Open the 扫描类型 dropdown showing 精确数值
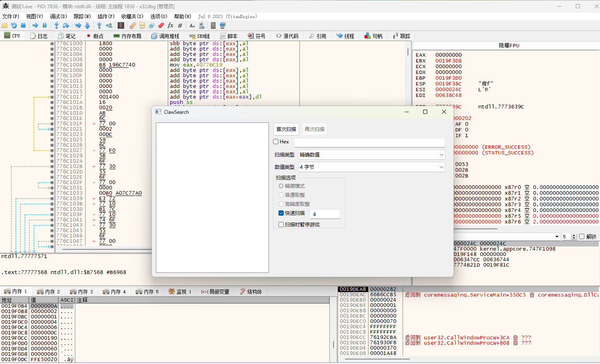The width and height of the screenshot is (600, 364). click(372, 155)
